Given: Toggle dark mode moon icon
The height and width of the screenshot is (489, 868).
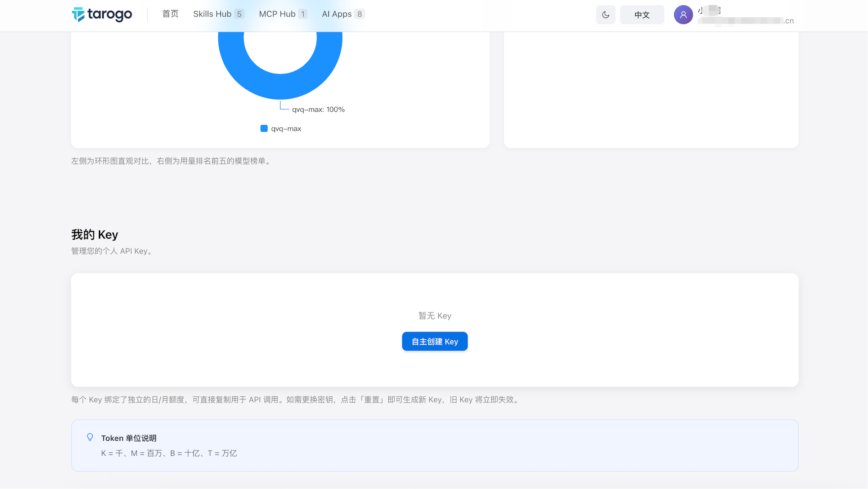Looking at the screenshot, I should pyautogui.click(x=605, y=15).
